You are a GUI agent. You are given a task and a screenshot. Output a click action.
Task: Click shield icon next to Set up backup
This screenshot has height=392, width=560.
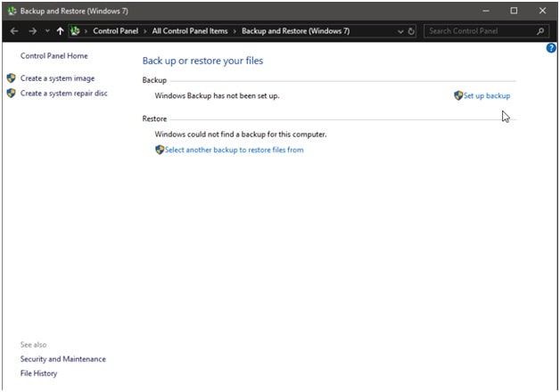[x=458, y=95]
